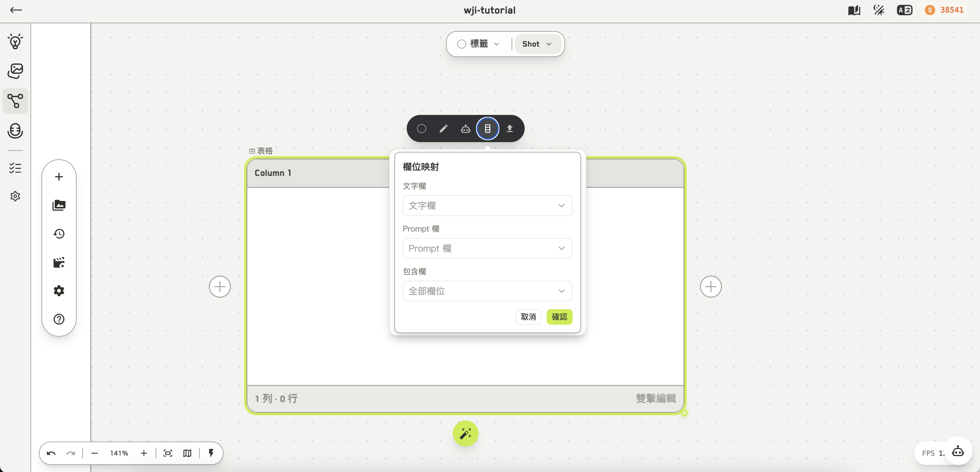Open the help question mark
Viewport: 980px width, 472px height.
(59, 319)
